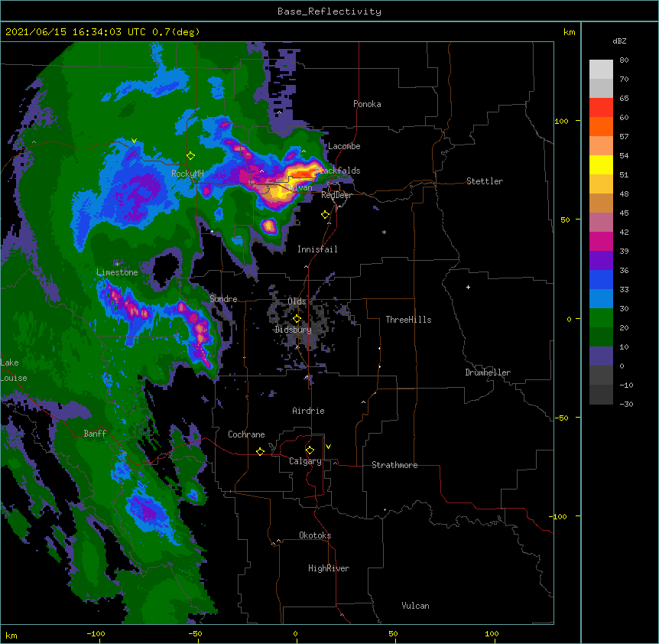The image size is (659, 644).
Task: Click the yellow 54 dBZ legend swatch
Action: [601, 164]
